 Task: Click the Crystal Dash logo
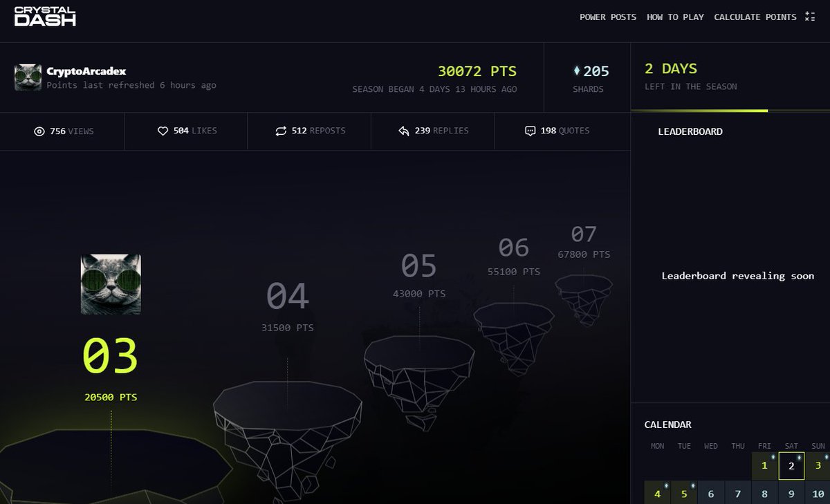tap(45, 17)
